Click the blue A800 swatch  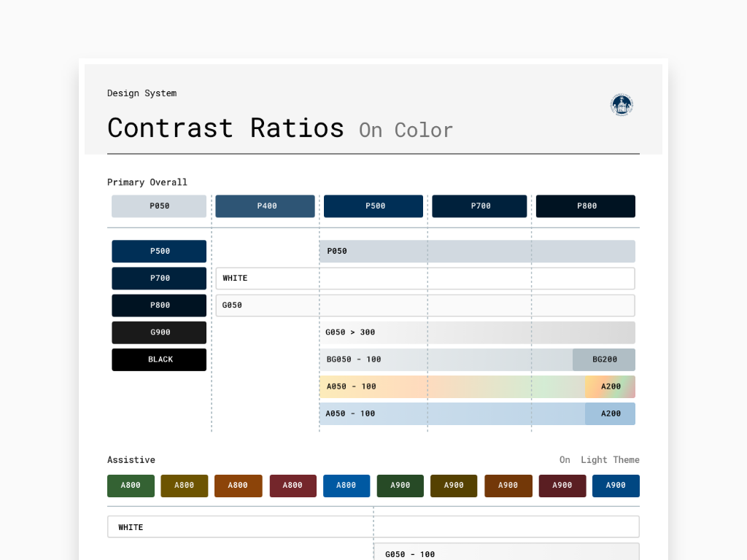347,486
